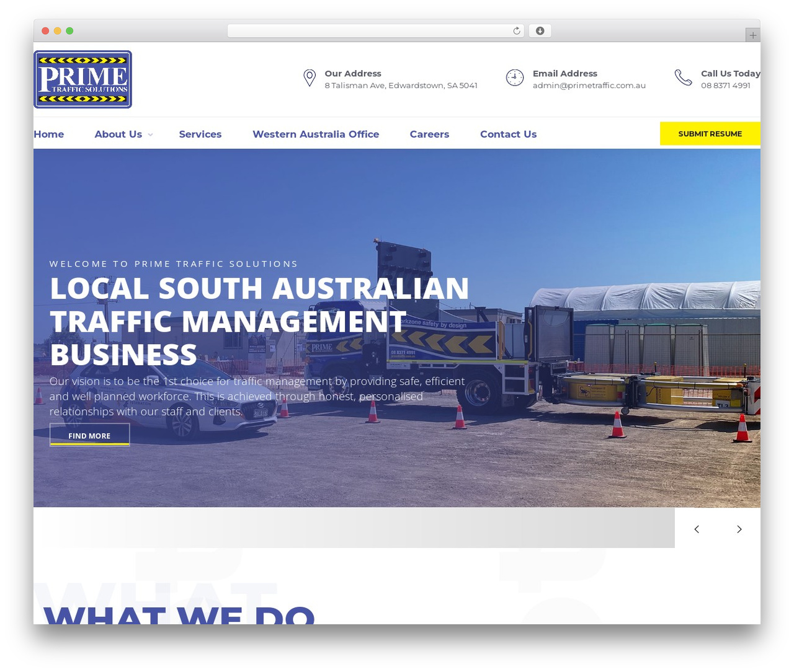This screenshot has height=672, width=794.
Task: Click the Call Us Today heading
Action: pyautogui.click(x=731, y=73)
